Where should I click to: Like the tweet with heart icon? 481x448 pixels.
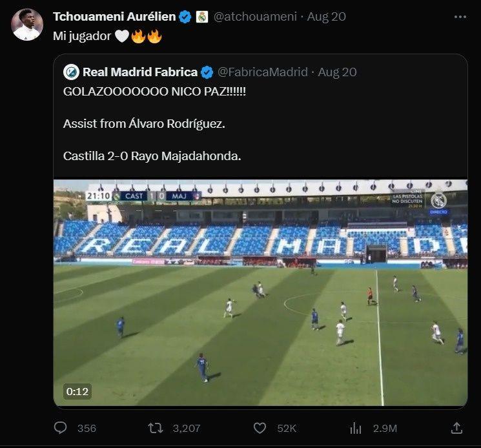[x=260, y=427]
